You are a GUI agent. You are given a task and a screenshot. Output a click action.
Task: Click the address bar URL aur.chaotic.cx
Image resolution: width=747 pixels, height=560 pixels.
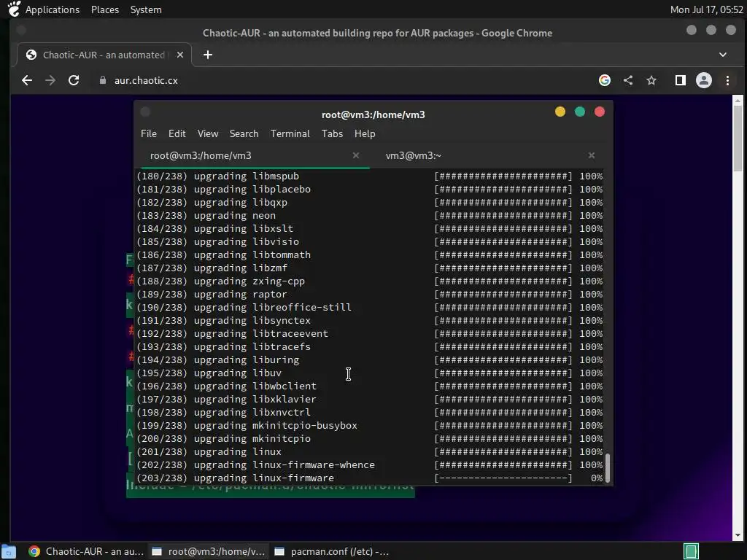(x=146, y=80)
